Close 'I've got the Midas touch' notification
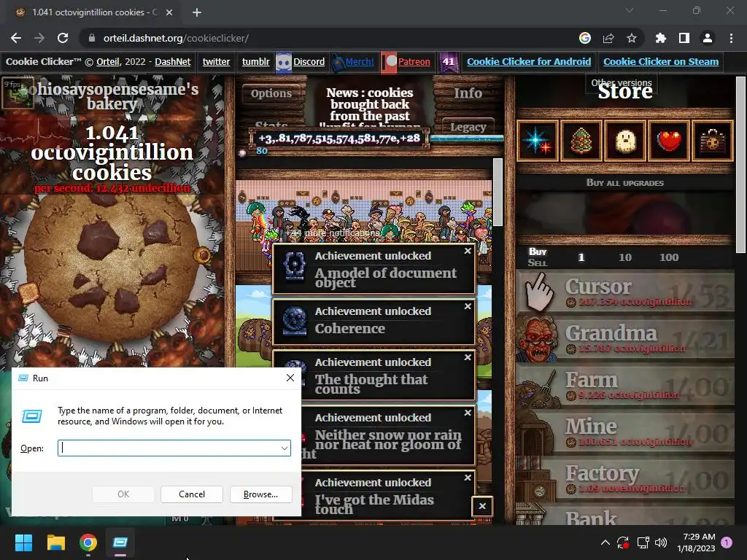This screenshot has height=560, width=747. pyautogui.click(x=468, y=478)
